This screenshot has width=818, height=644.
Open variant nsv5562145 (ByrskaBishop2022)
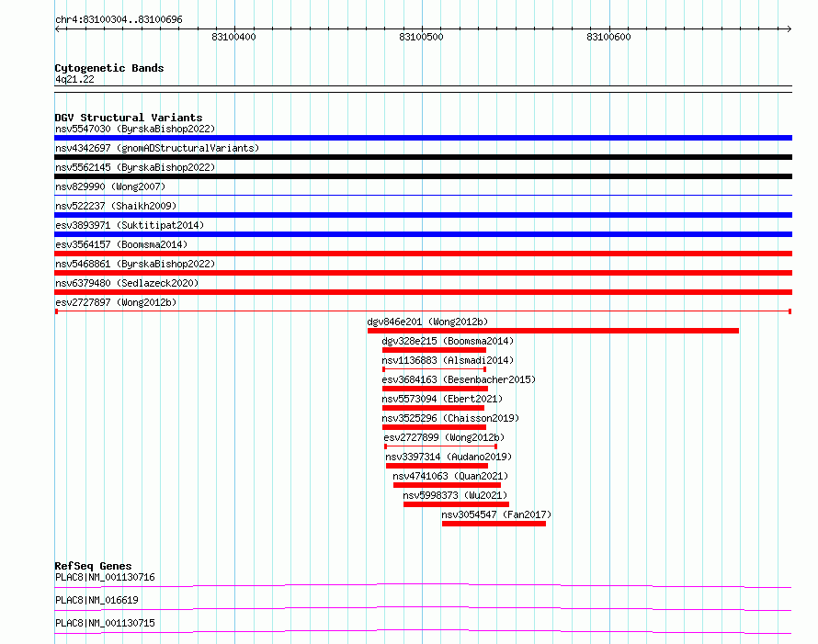(x=135, y=167)
